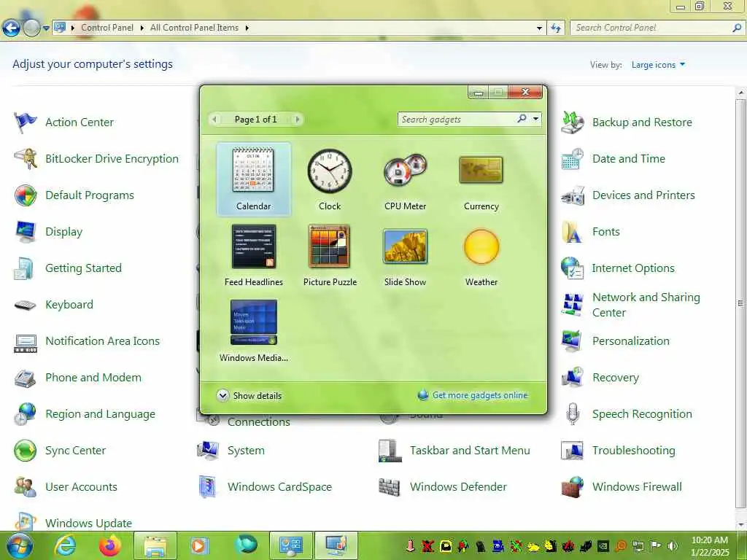Open the Start menu orb
The height and width of the screenshot is (560, 747).
(x=19, y=545)
